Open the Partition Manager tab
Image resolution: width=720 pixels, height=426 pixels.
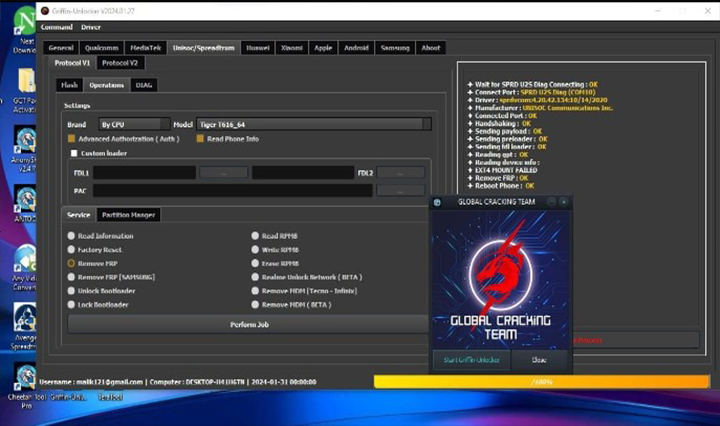coord(129,215)
